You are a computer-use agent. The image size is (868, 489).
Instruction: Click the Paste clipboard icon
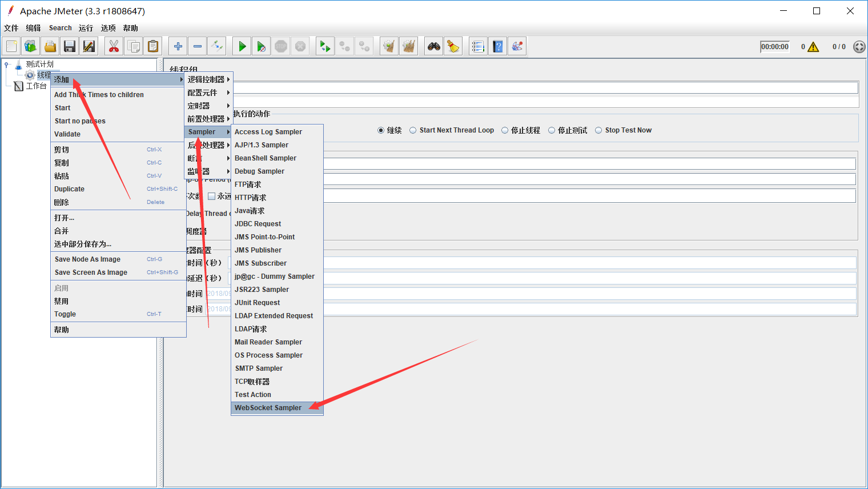coord(152,46)
